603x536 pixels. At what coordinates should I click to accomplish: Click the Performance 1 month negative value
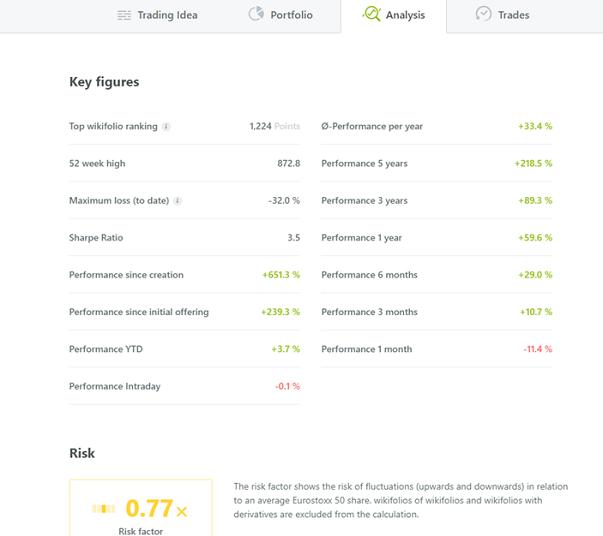point(537,349)
